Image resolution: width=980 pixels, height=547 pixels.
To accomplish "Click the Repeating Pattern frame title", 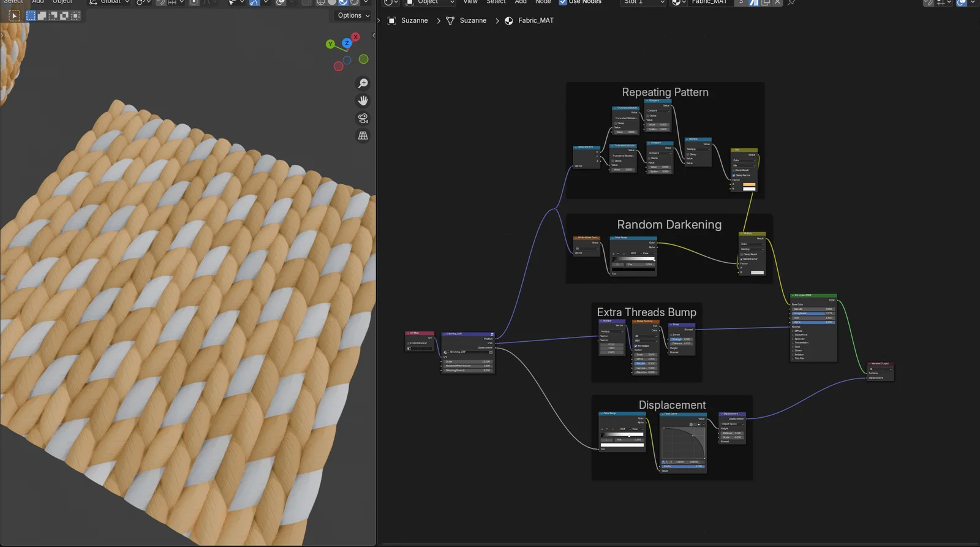I will 665,92.
